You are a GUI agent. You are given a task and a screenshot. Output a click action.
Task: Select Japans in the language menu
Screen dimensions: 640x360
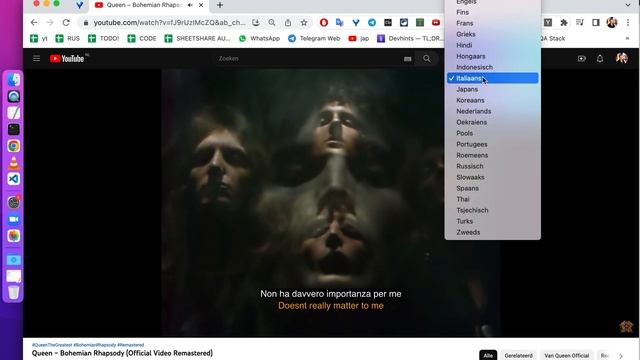tap(492, 89)
